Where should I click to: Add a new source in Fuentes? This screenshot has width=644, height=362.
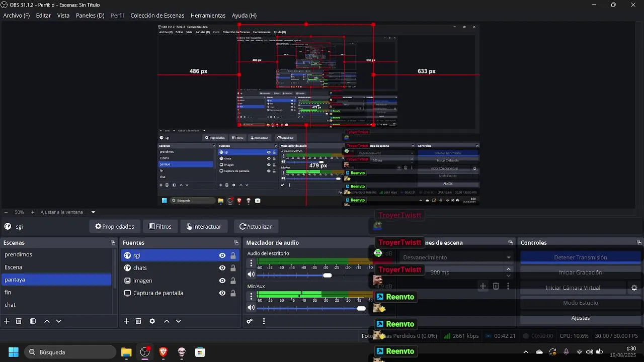(x=126, y=321)
